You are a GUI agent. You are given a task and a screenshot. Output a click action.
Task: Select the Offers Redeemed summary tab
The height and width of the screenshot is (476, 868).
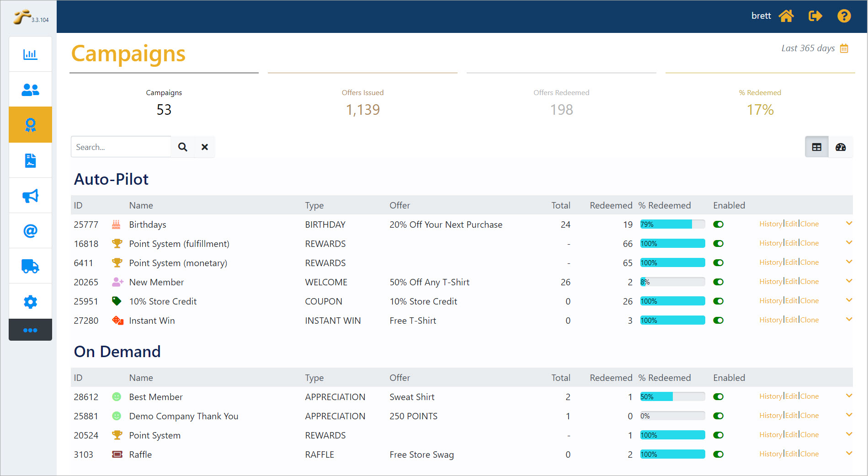pyautogui.click(x=561, y=102)
